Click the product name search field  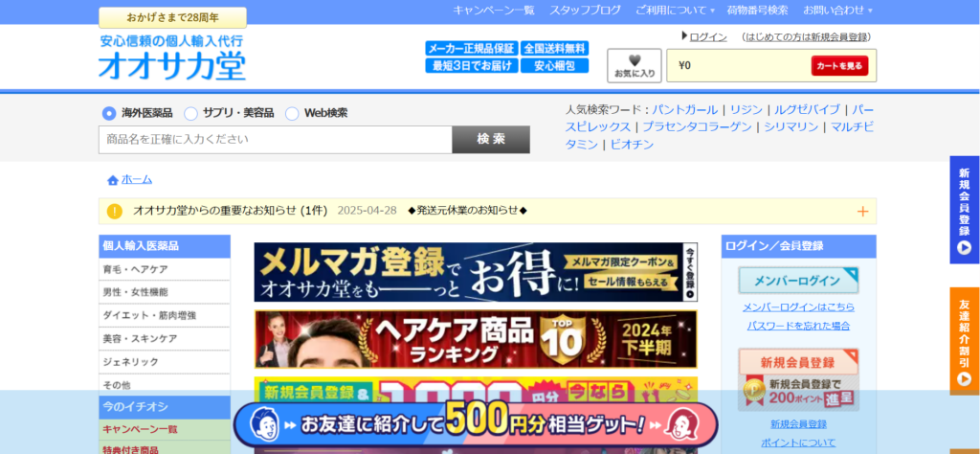(275, 140)
